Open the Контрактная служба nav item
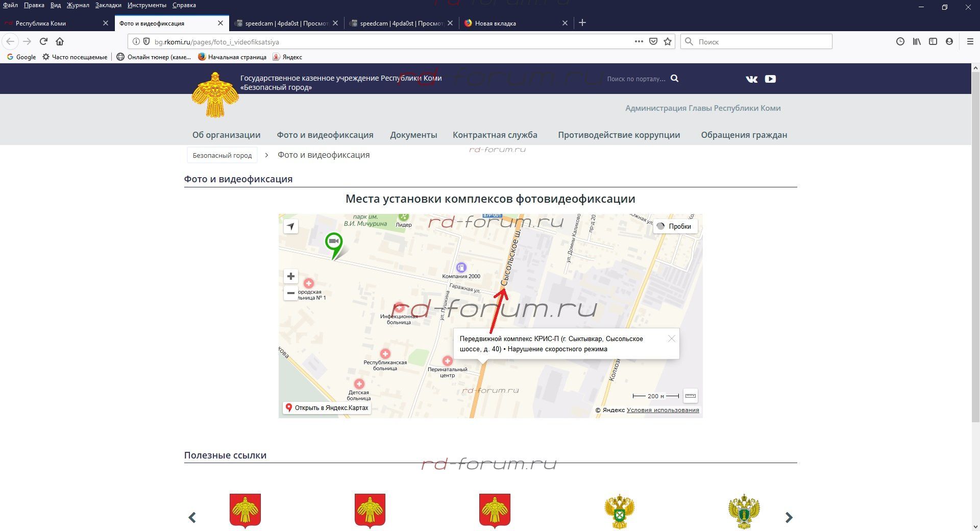The width and height of the screenshot is (980, 531). 495,135
